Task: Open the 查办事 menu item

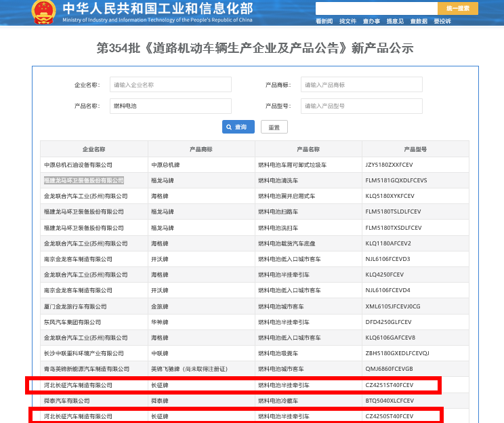Action: point(371,21)
